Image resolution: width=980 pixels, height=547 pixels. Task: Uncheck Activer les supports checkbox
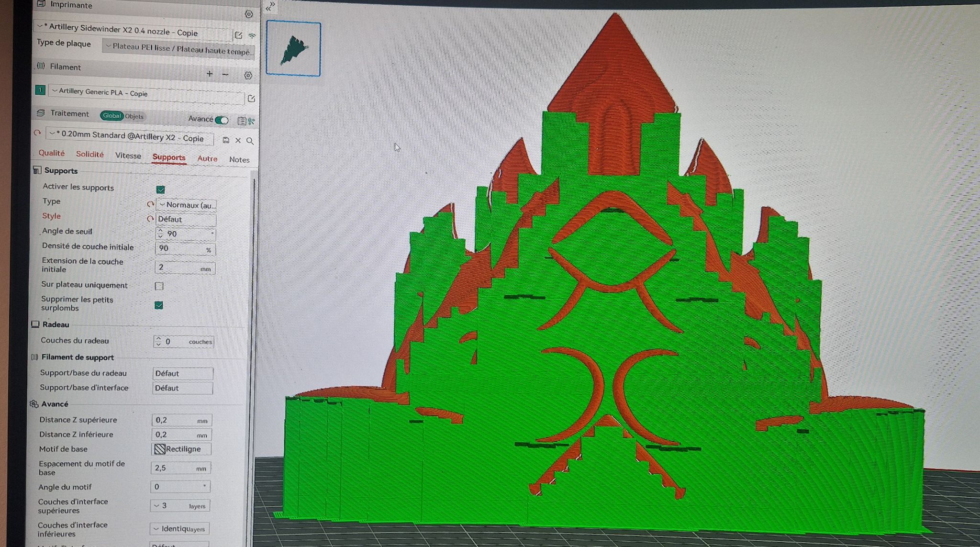click(161, 190)
